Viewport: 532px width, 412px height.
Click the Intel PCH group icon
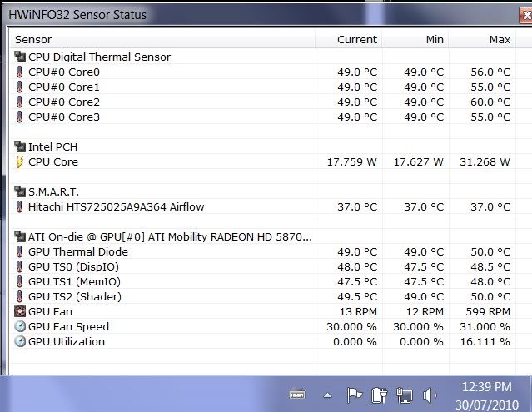click(x=20, y=146)
